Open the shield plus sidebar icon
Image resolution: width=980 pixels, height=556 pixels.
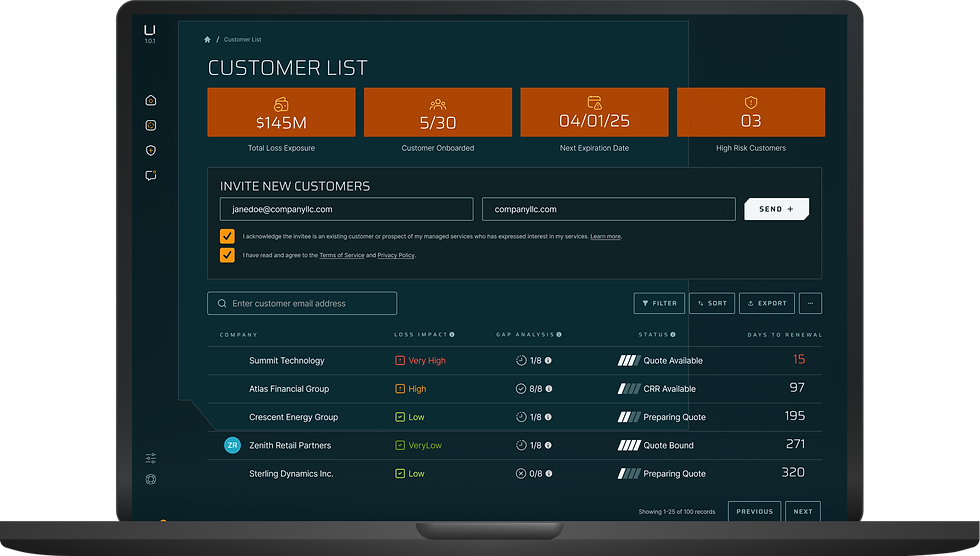(x=151, y=150)
